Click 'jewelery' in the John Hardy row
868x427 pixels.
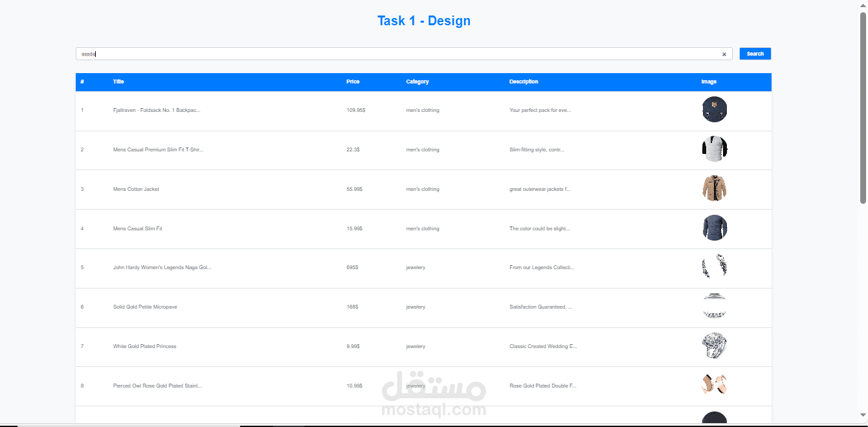tap(416, 267)
